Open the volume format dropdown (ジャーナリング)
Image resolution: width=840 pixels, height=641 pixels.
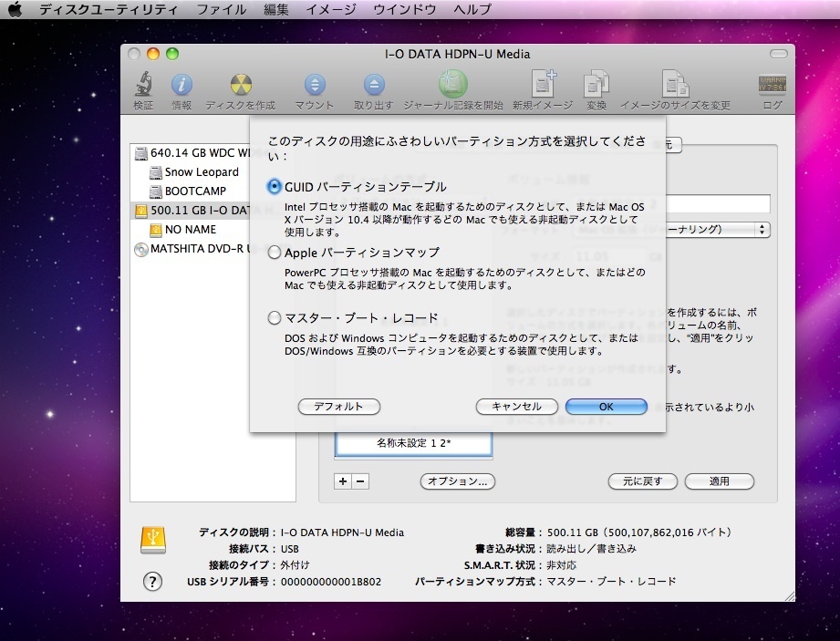coord(762,230)
